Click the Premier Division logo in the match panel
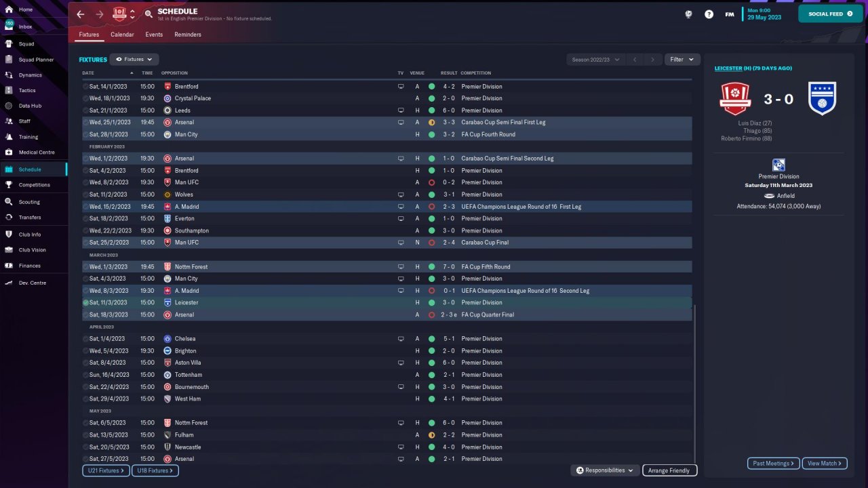 point(778,165)
